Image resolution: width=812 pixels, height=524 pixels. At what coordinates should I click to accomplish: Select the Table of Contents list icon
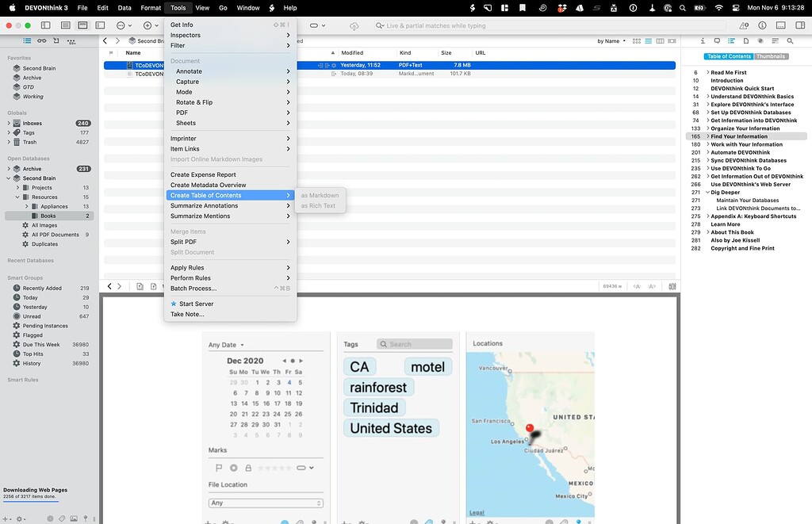click(732, 40)
